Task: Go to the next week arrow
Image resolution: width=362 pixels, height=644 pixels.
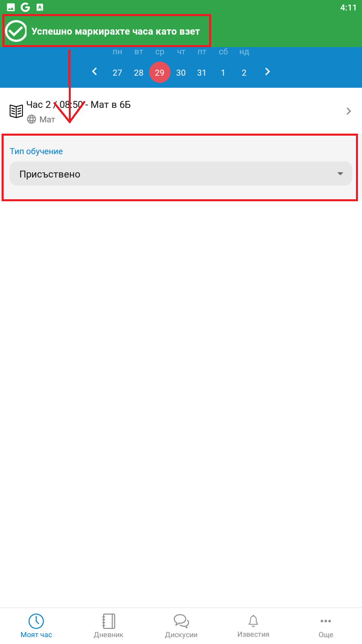Action: (267, 72)
